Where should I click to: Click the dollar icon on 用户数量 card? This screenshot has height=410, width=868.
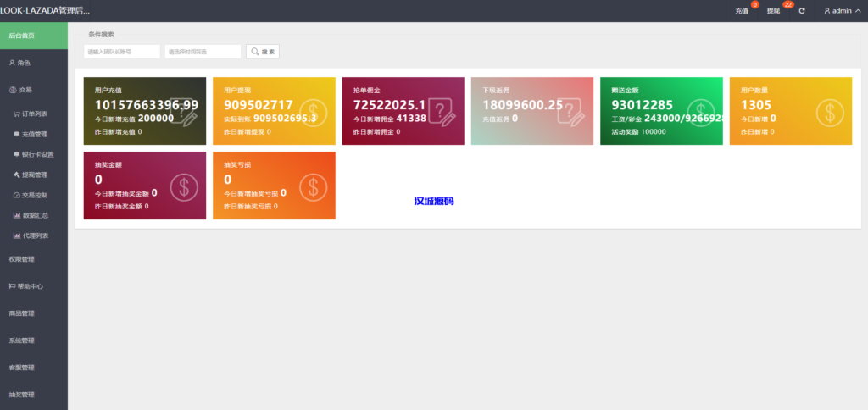(x=829, y=113)
